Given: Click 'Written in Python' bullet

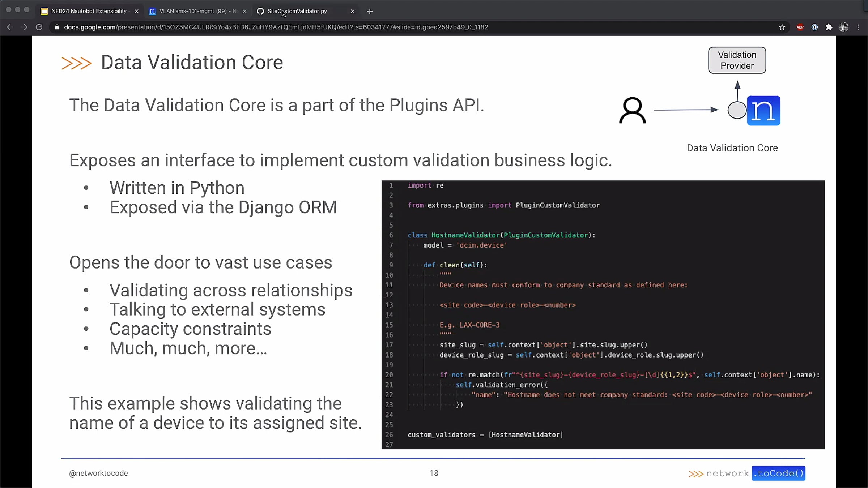Looking at the screenshot, I should (x=177, y=188).
